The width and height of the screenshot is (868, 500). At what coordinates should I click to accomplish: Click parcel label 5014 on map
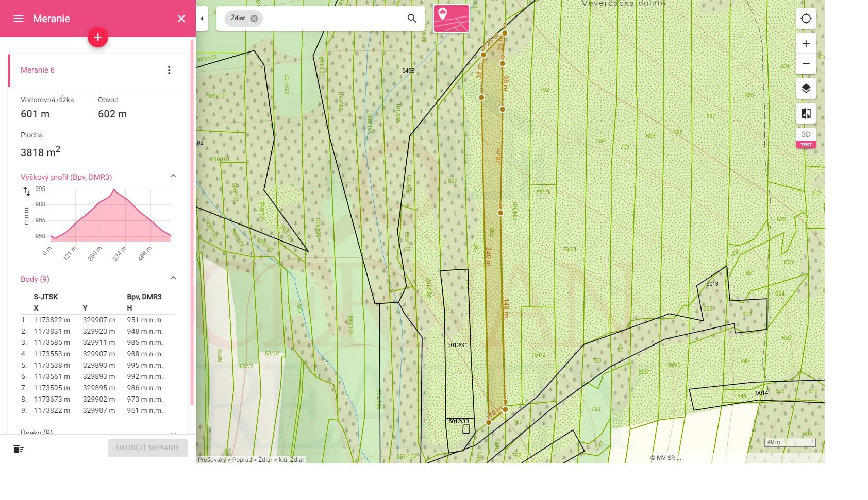coord(762,393)
